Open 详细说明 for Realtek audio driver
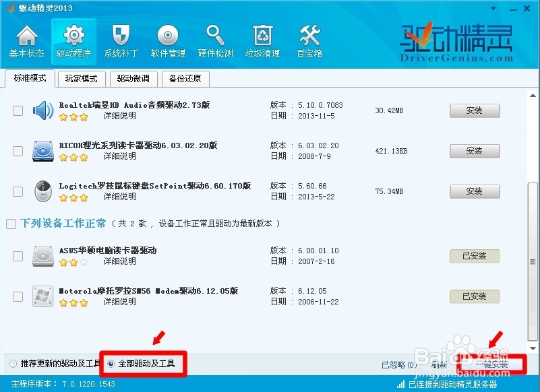Image resolution: width=540 pixels, height=392 pixels. pos(120,116)
